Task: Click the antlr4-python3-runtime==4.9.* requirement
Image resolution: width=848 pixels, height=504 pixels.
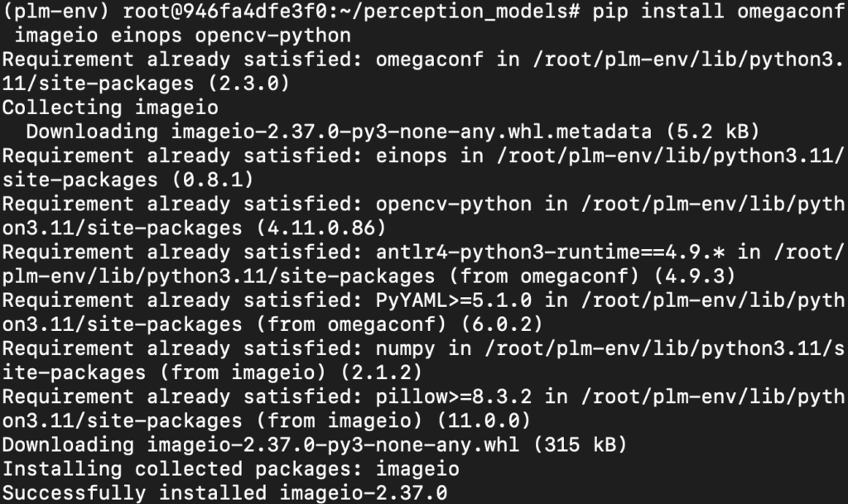Action: click(550, 252)
